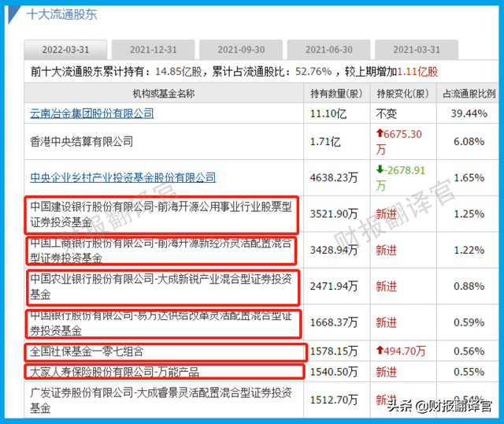Click the 0.55% ratio cell

coord(469,372)
